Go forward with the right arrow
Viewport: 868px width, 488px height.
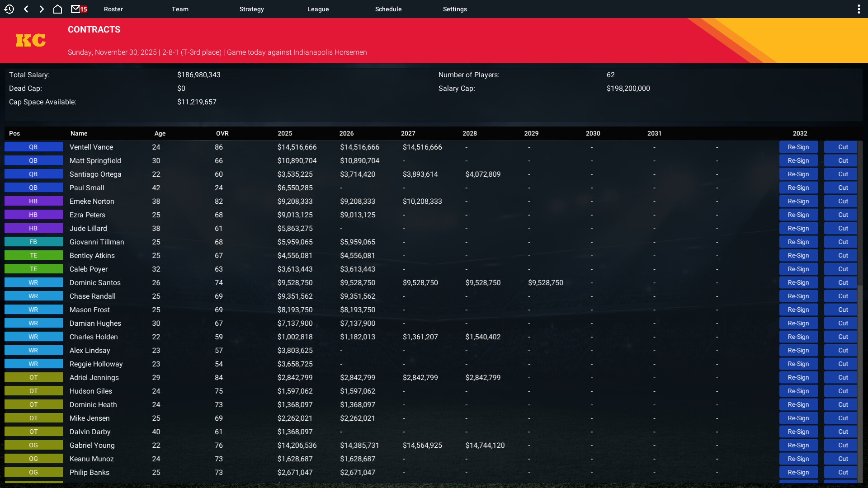click(x=42, y=9)
